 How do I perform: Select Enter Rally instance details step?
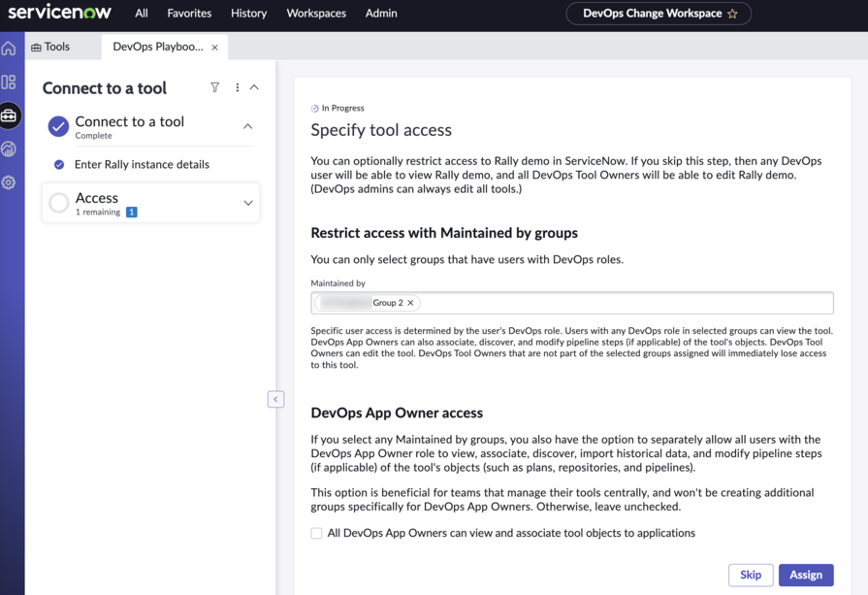[142, 165]
